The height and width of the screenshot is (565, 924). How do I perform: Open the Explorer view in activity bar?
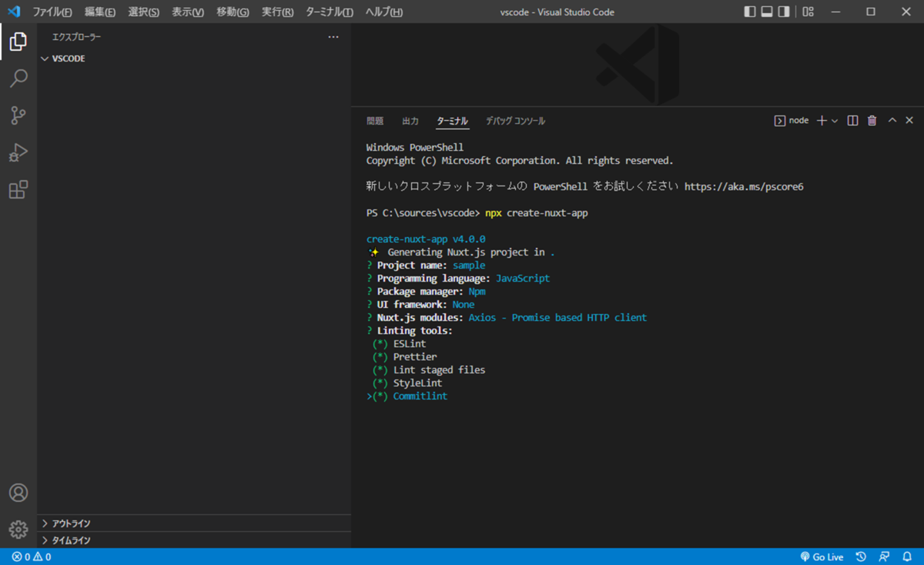click(x=18, y=42)
